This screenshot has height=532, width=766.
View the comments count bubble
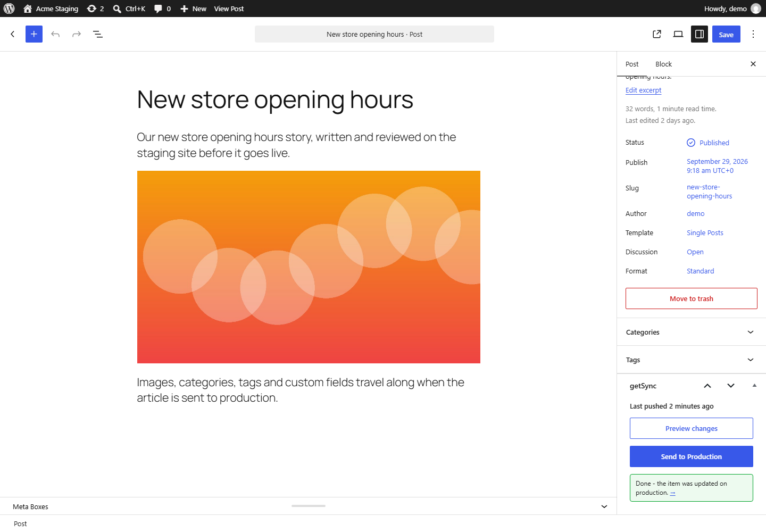pos(162,9)
